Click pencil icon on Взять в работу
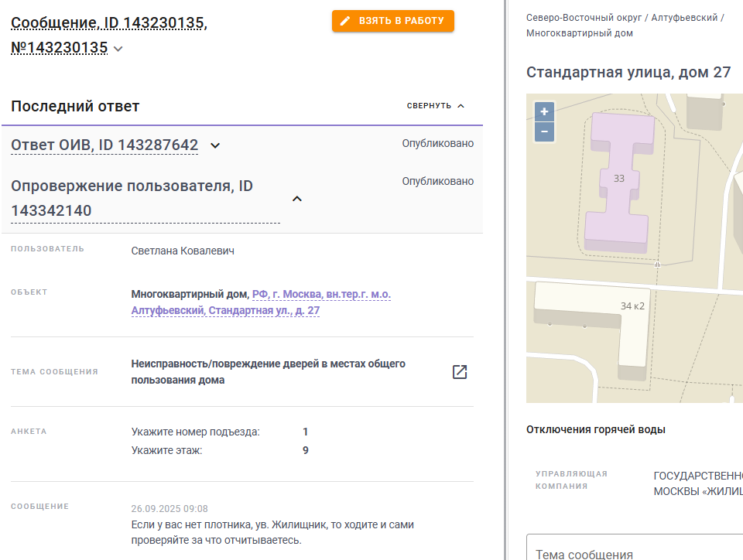 (345, 21)
